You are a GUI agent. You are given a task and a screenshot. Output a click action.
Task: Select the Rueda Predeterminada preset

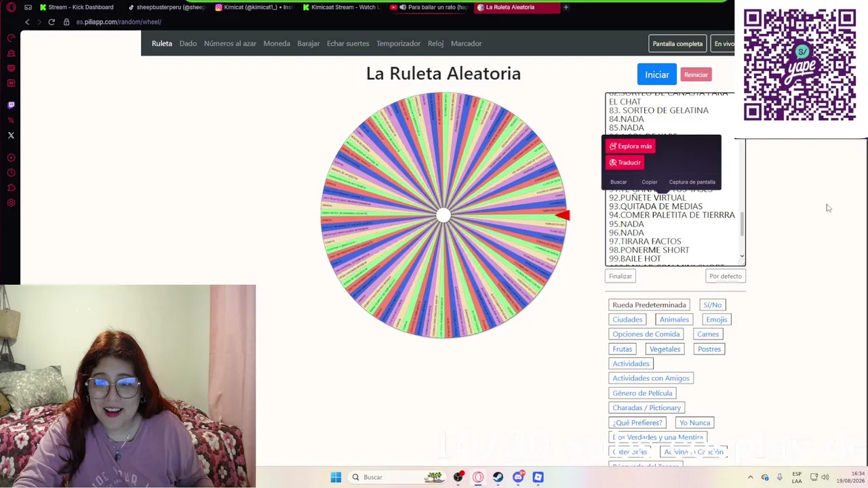coord(649,305)
